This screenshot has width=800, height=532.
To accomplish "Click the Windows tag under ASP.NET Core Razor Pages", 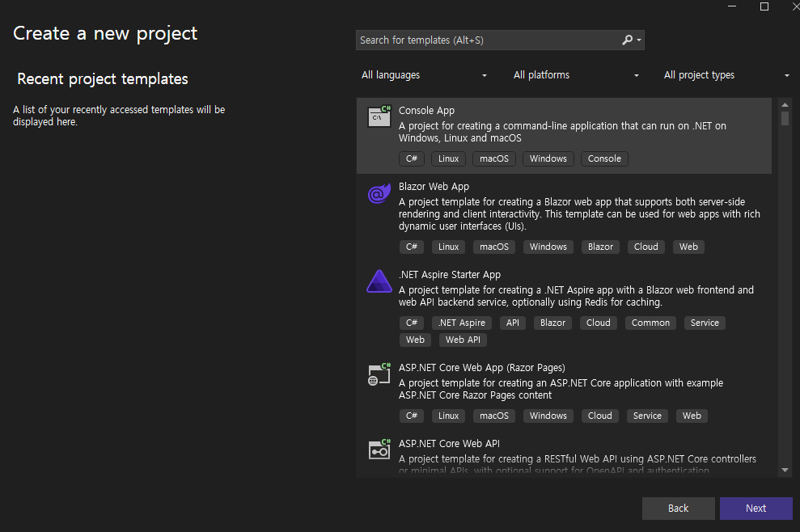I will click(548, 416).
